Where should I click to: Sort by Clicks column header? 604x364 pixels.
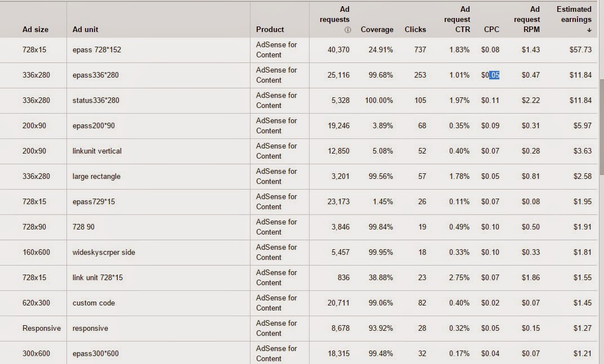415,30
